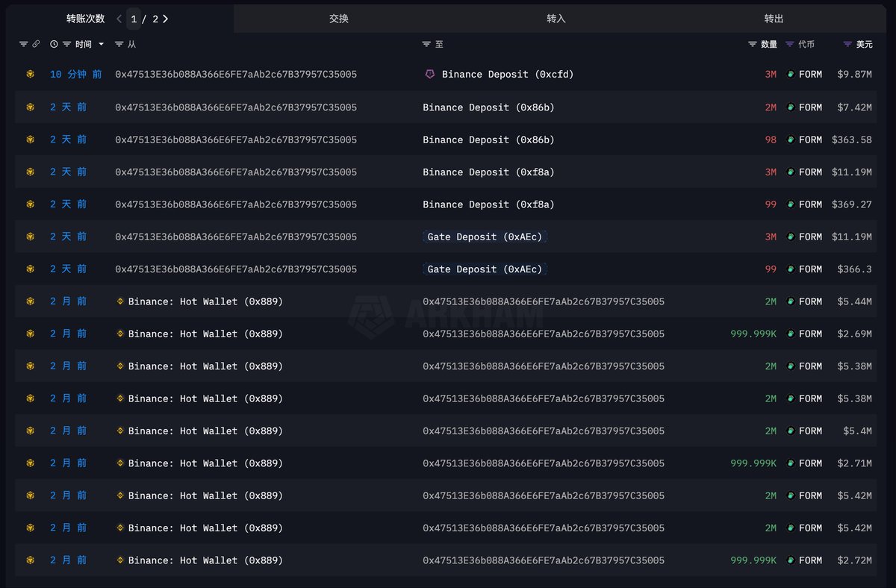Click the link icon in the table header

[35, 45]
